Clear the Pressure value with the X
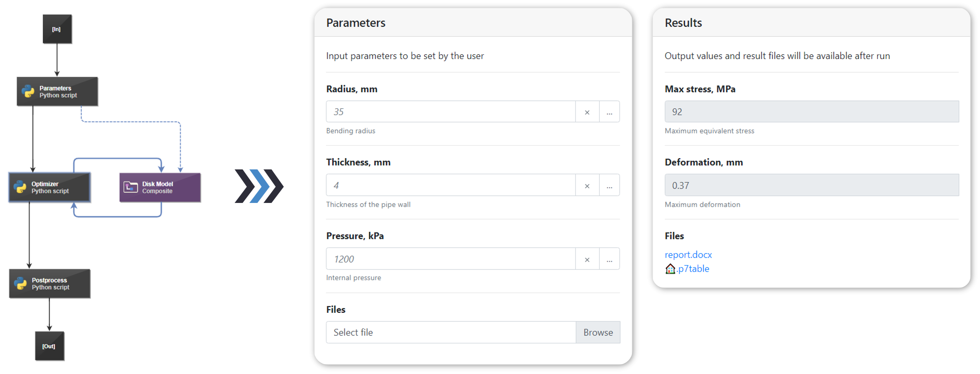The image size is (980, 374). click(587, 259)
